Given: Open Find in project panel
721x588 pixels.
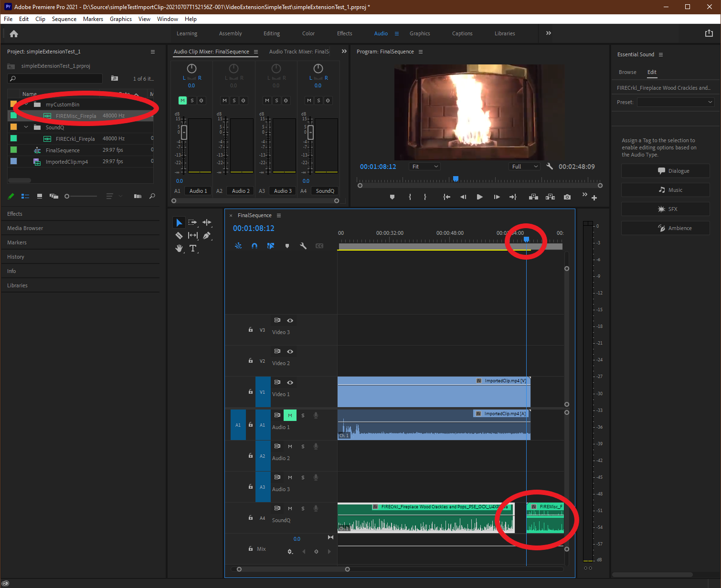Looking at the screenshot, I should pos(152,196).
